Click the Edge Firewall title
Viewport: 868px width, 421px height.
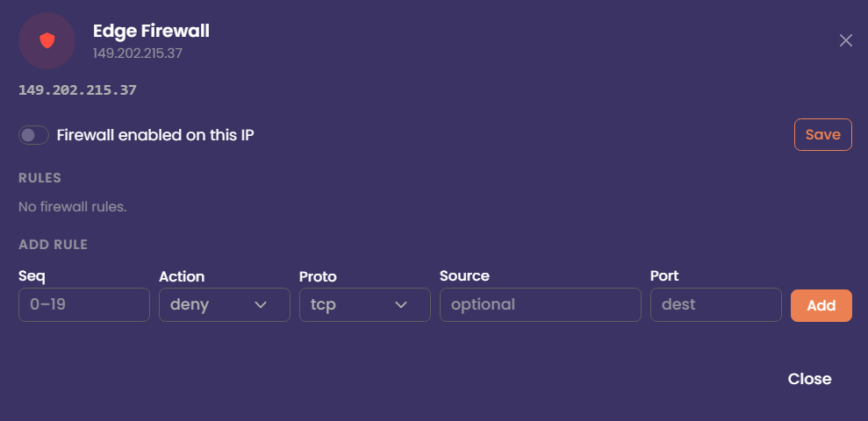pyautogui.click(x=151, y=31)
